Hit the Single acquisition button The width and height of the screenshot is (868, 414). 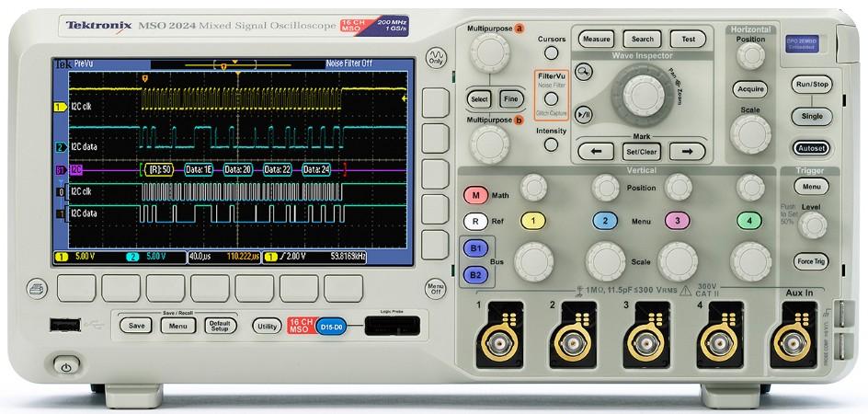click(x=812, y=117)
